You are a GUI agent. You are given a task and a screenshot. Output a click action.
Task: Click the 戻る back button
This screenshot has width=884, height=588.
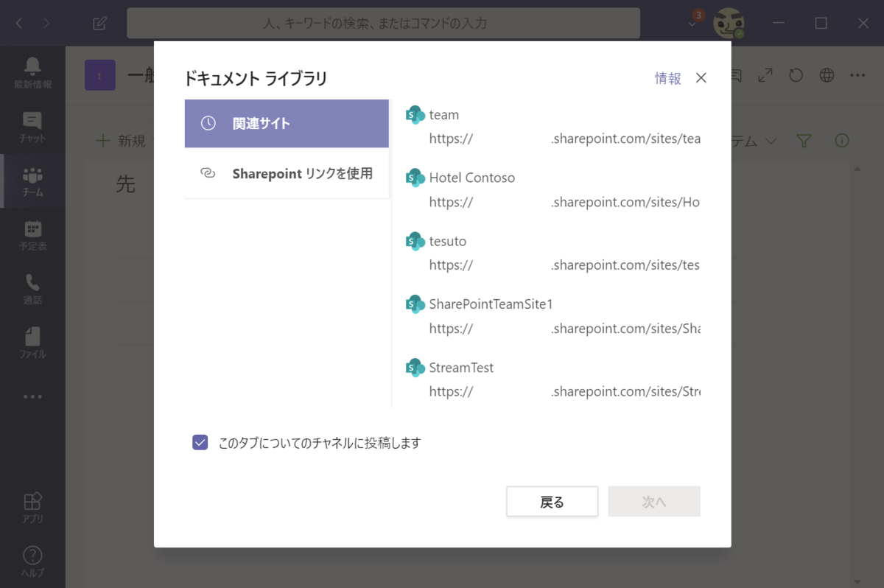[552, 502]
